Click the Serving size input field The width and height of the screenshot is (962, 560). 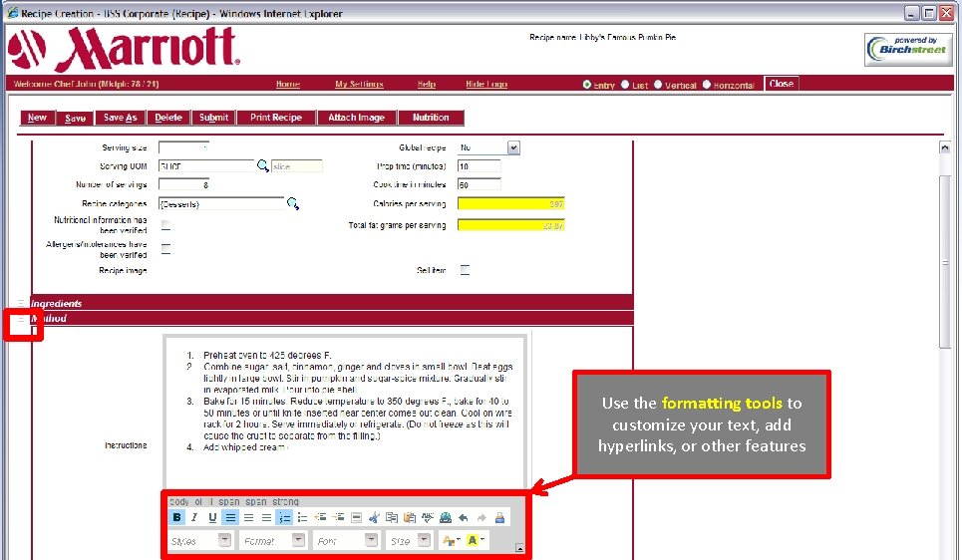[184, 147]
